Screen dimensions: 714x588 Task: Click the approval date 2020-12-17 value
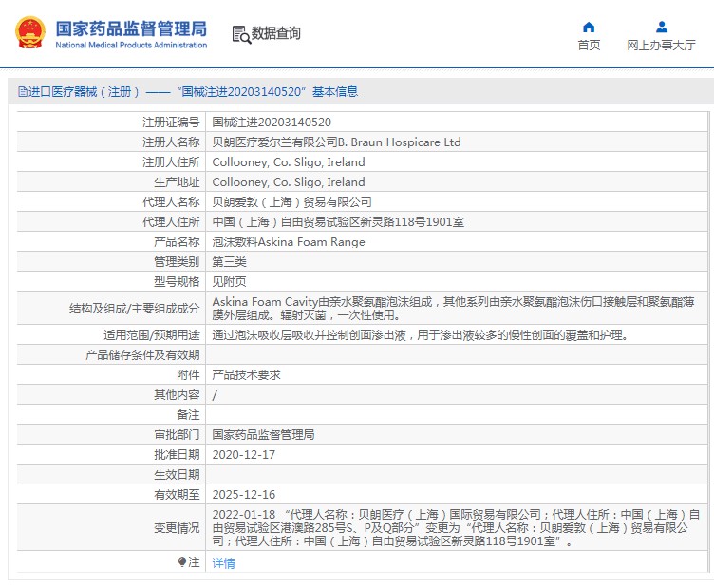pos(243,455)
